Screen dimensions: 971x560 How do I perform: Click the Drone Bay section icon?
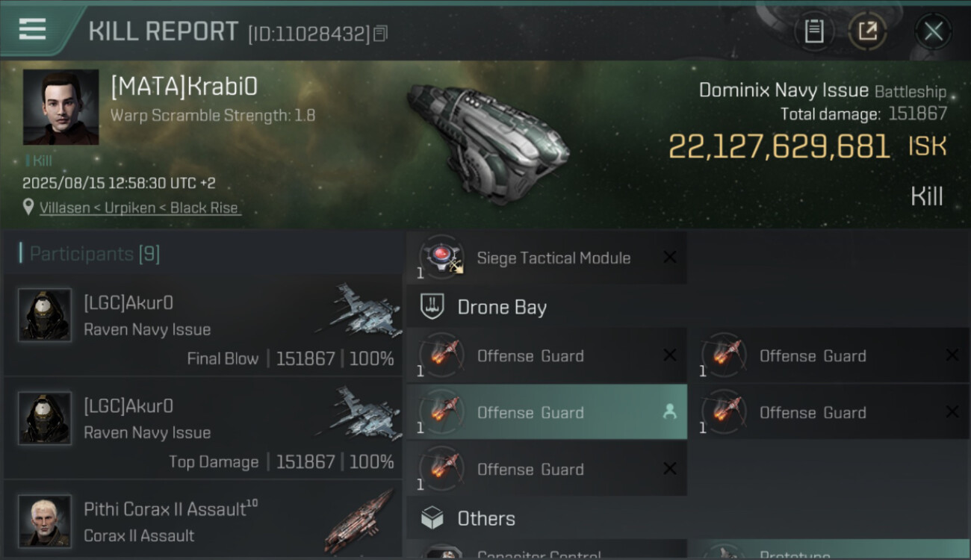pyautogui.click(x=432, y=307)
